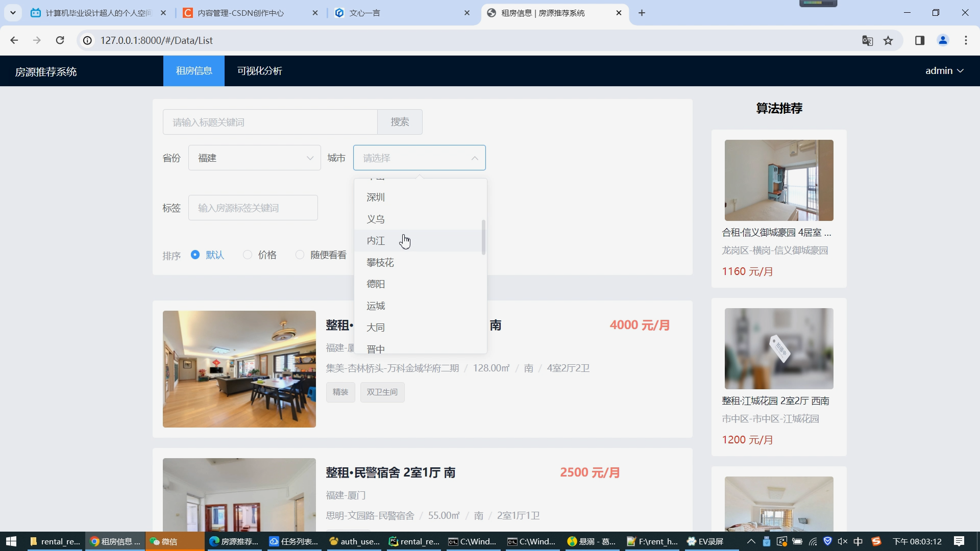
Task: Select the 价格 sort option
Action: click(248, 255)
